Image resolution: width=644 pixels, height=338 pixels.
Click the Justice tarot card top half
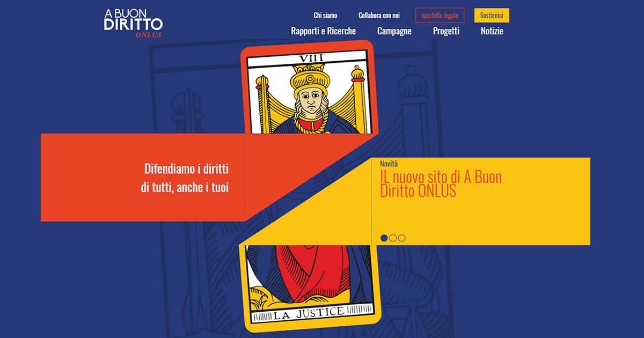point(309,88)
